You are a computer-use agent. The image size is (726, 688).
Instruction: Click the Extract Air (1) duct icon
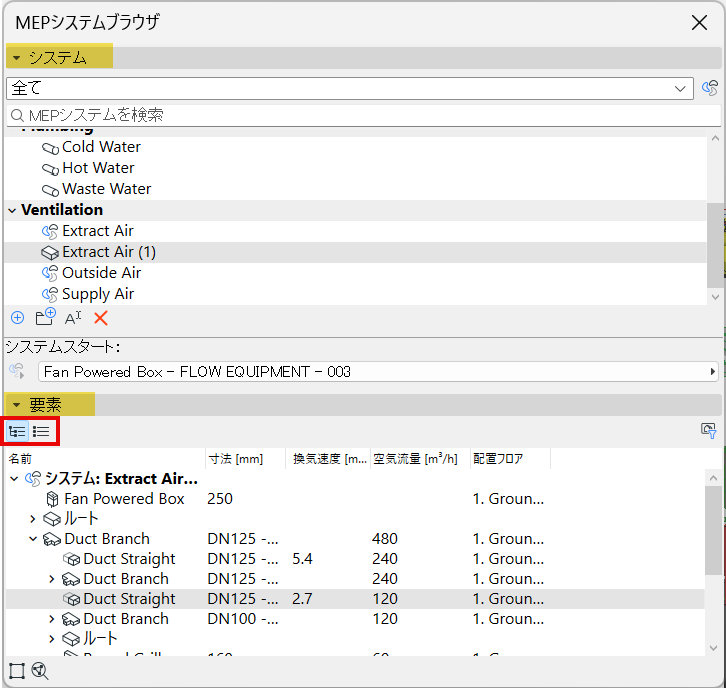[x=50, y=253]
